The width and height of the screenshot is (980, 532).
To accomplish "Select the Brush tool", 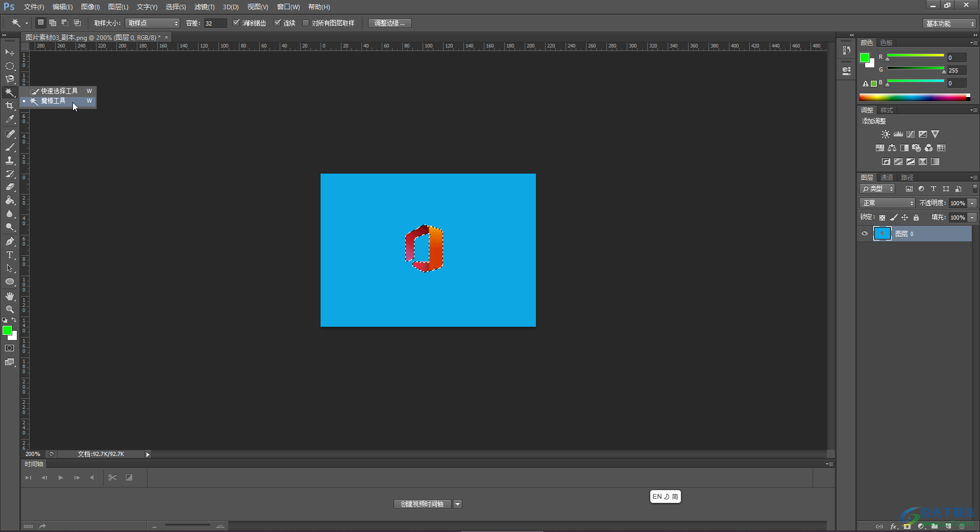I will tap(10, 147).
